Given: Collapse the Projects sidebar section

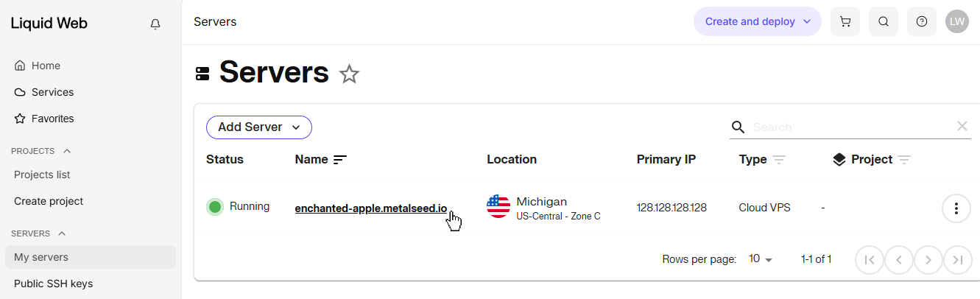Looking at the screenshot, I should (x=67, y=151).
